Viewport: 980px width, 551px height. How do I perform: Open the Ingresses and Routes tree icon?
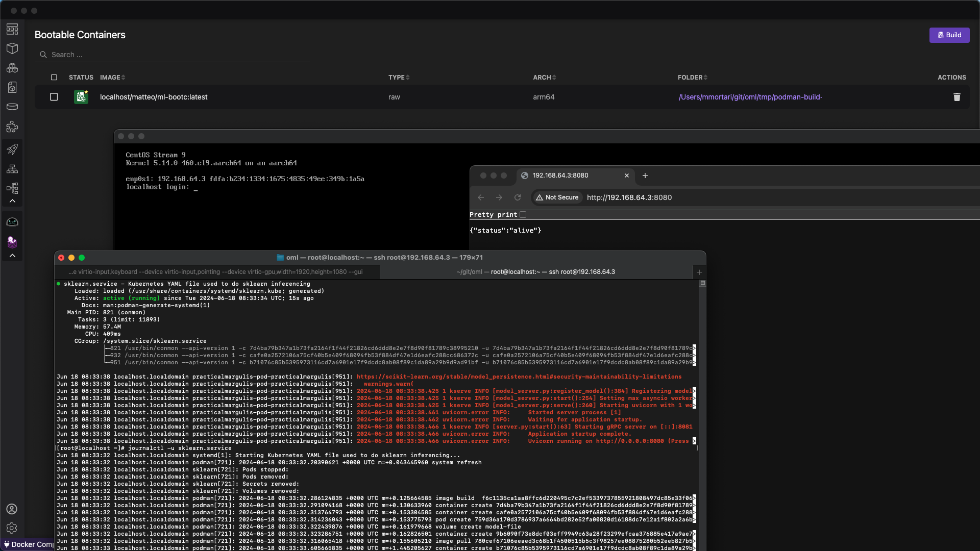tap(12, 188)
